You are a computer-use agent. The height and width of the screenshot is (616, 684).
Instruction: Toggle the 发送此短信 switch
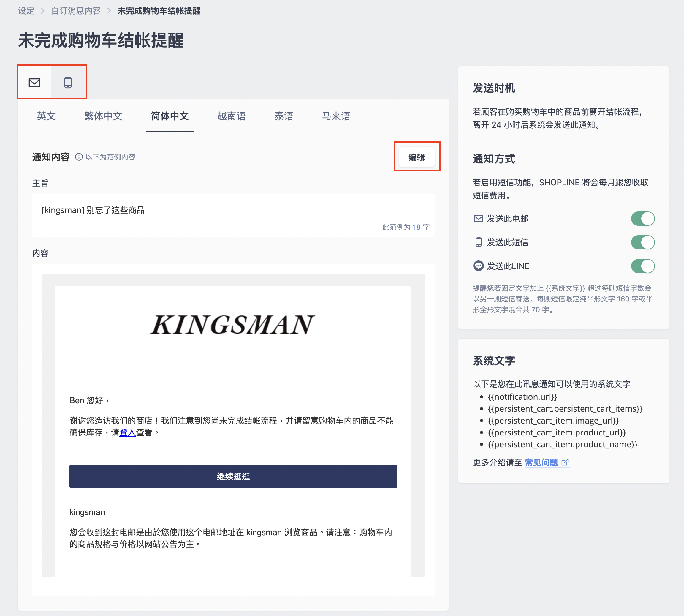pyautogui.click(x=643, y=242)
